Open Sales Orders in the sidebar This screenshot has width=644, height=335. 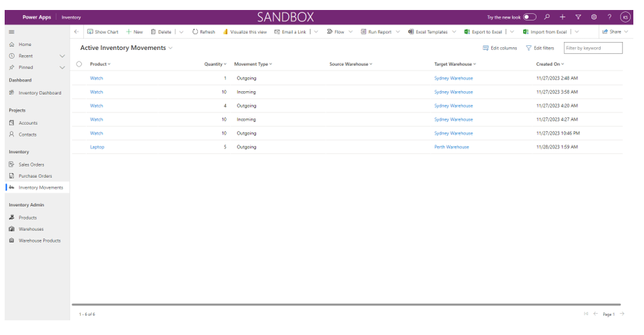point(31,165)
